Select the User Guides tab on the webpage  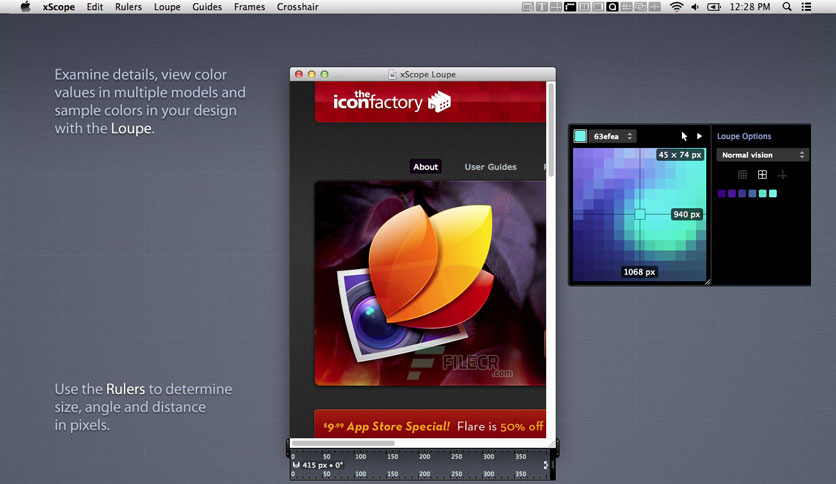[490, 167]
